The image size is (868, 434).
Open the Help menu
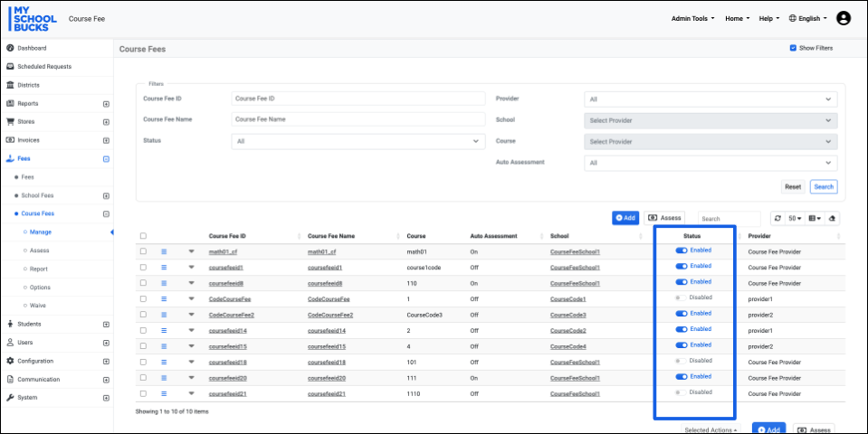coord(769,18)
